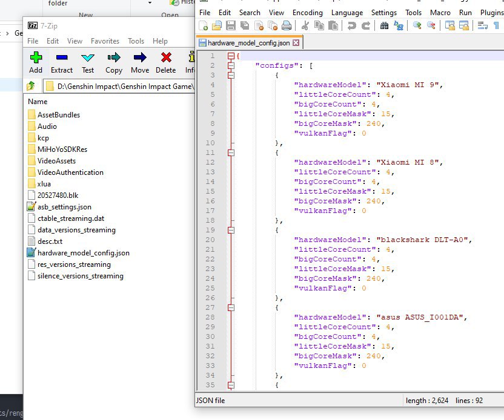The image size is (504, 420).
Task: Click the "Xiaomi MI 9" value on line 4
Action: coord(408,85)
